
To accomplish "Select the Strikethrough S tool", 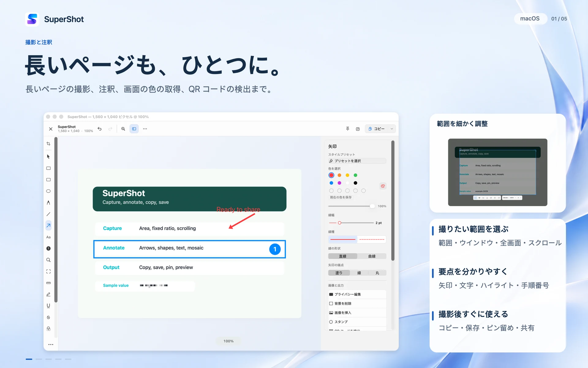I will [48, 317].
